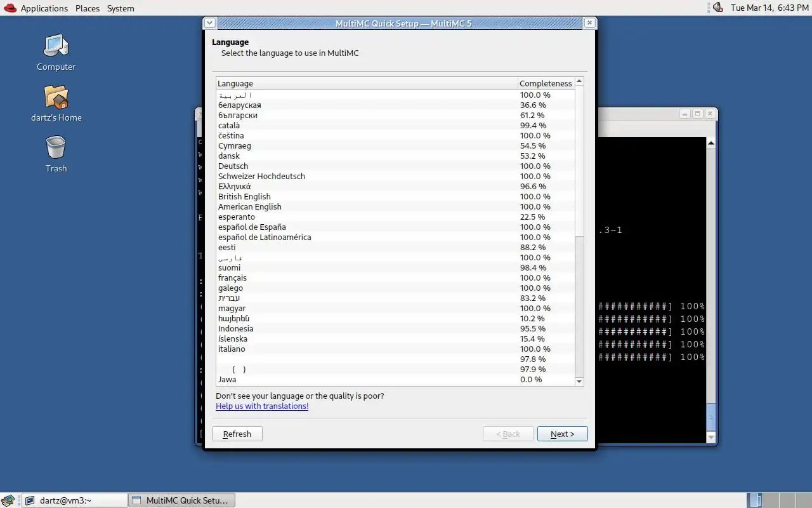812x508 pixels.
Task: Click the 10.2 % completeness value
Action: (x=532, y=318)
